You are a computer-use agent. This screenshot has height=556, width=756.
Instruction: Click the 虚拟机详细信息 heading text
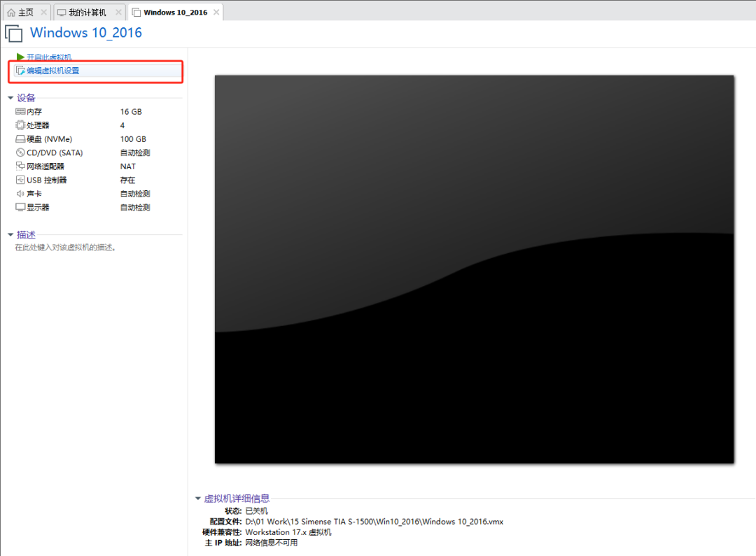coord(237,498)
